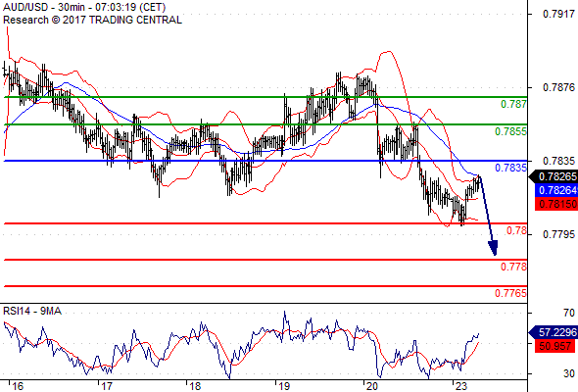
Task: Click the RSI14 - 9MA indicator title
Action: [32, 312]
